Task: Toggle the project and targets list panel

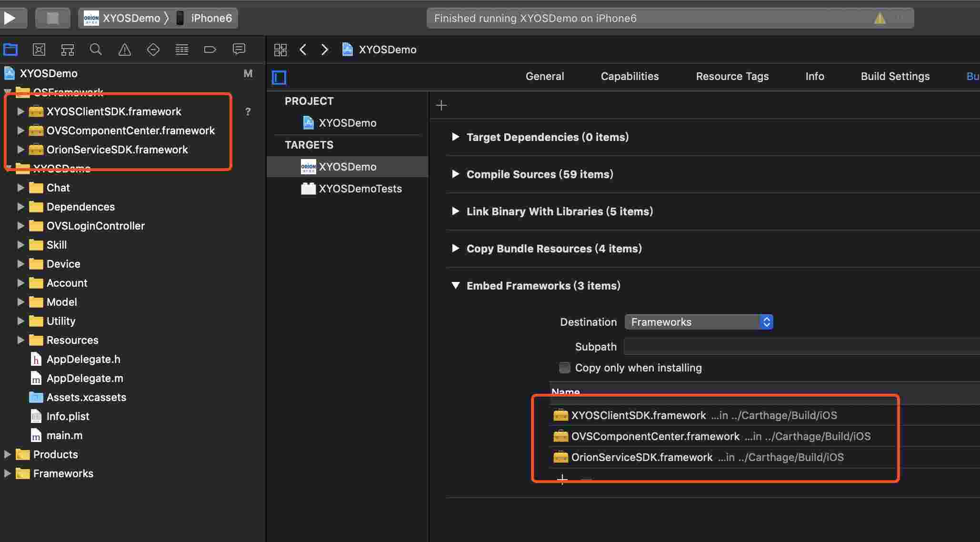Action: 279,77
